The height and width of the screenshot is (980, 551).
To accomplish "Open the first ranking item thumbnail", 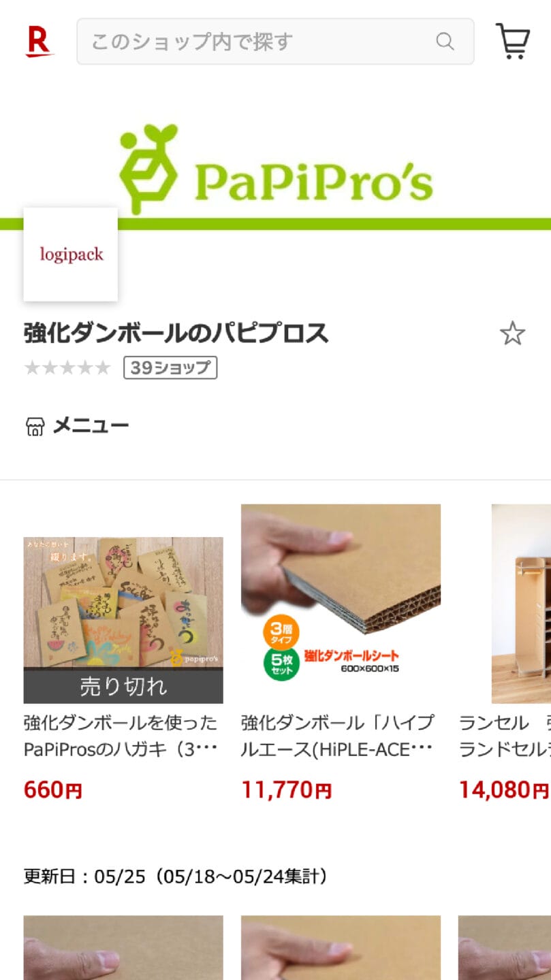I will [x=123, y=947].
